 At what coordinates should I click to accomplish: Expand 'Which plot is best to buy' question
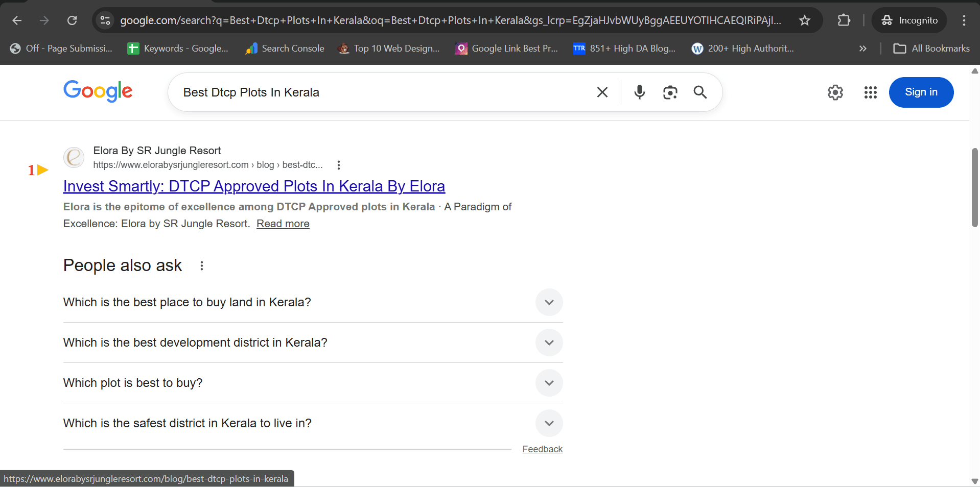(x=313, y=383)
